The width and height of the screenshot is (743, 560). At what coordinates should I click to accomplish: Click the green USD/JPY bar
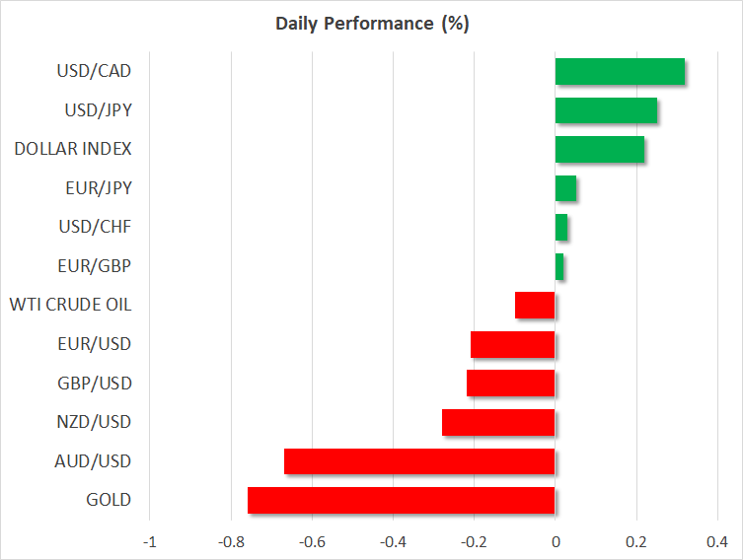point(606,111)
